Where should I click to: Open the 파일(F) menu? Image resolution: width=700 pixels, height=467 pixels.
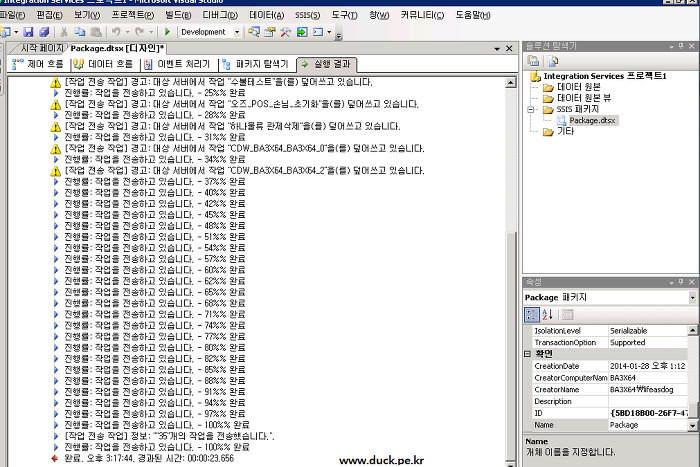click(x=12, y=15)
